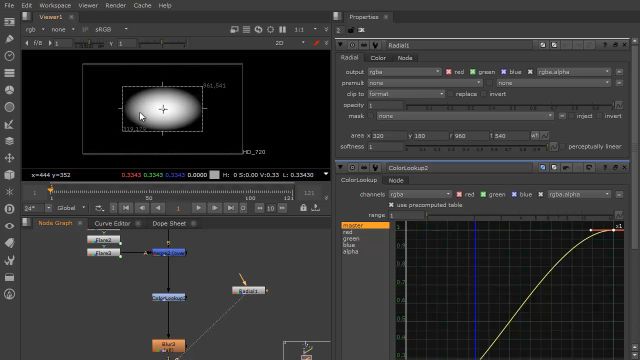Click Radial1 area animation curve icon
640x360 pixels.
pos(544,135)
